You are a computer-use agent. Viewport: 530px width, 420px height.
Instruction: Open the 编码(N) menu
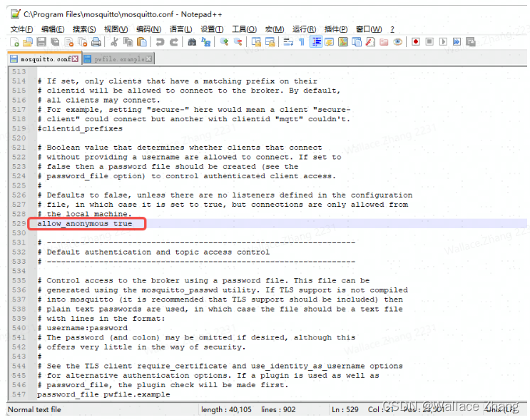(148, 29)
